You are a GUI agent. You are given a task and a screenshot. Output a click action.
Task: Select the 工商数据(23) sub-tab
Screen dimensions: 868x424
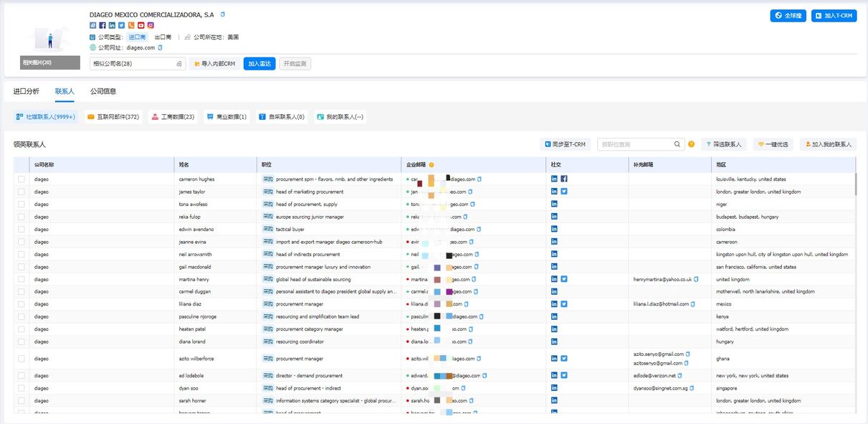tap(173, 116)
